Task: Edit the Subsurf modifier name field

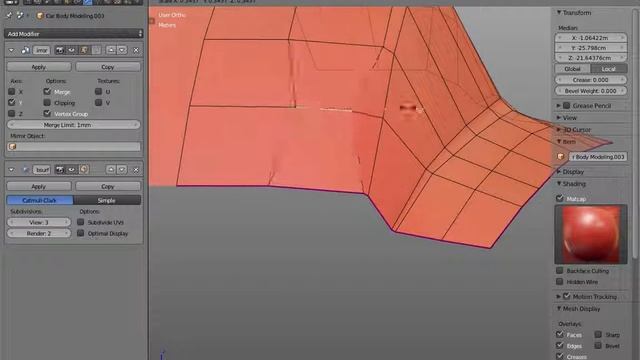Action: pos(41,169)
